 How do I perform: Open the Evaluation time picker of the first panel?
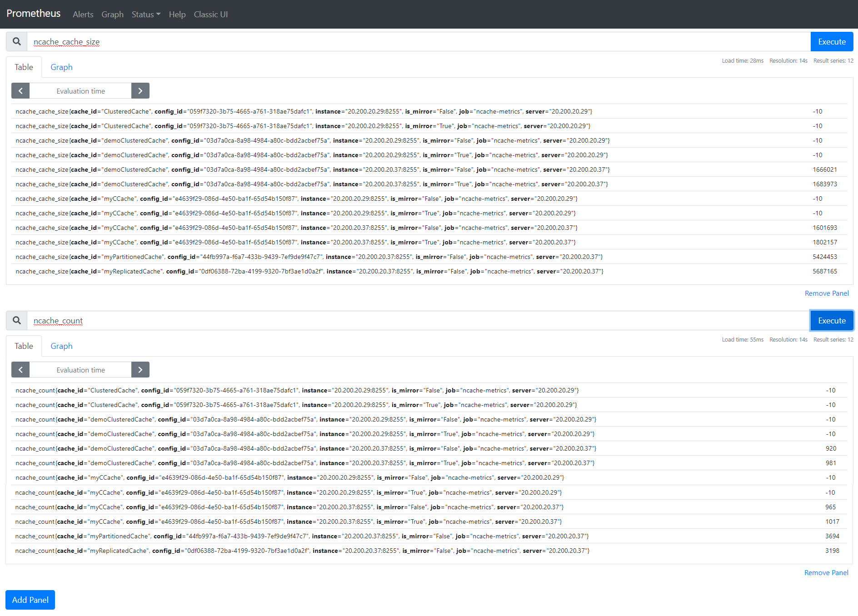80,90
